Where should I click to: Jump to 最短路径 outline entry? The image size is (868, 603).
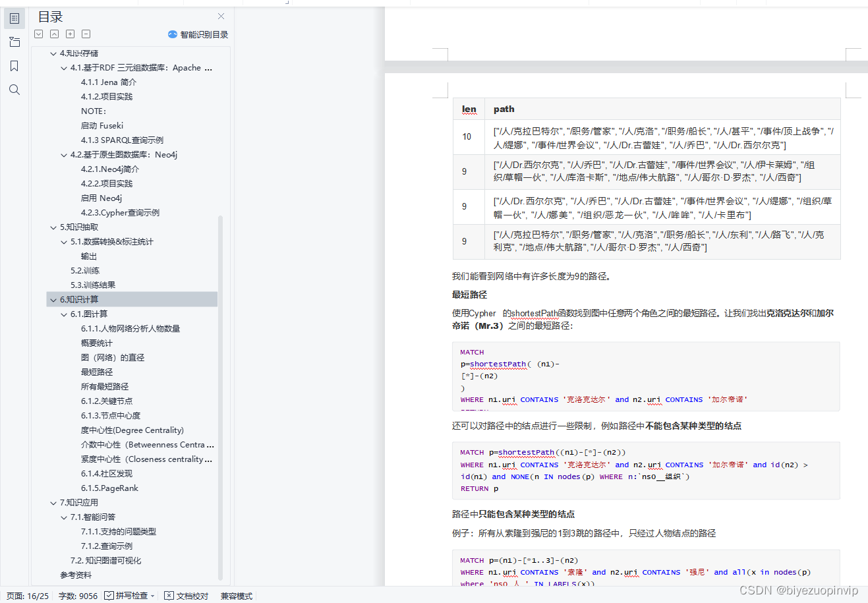tap(97, 372)
